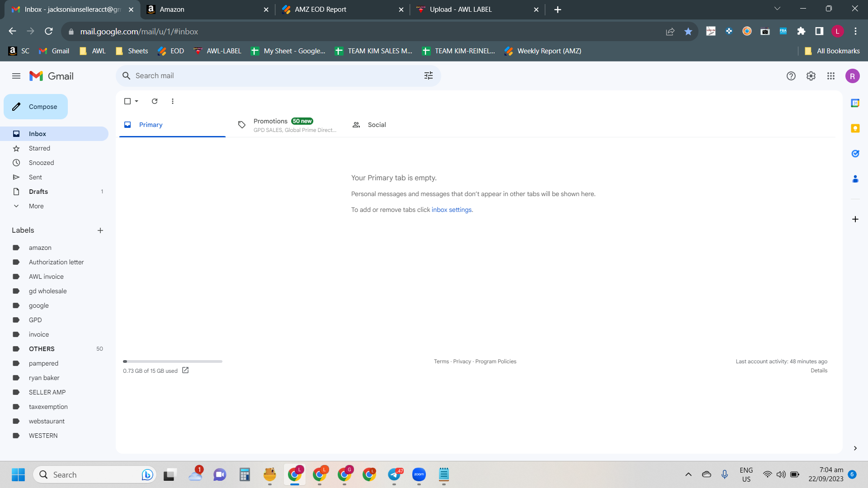Switch to the AMZ EOD Report browser tab

pyautogui.click(x=342, y=9)
